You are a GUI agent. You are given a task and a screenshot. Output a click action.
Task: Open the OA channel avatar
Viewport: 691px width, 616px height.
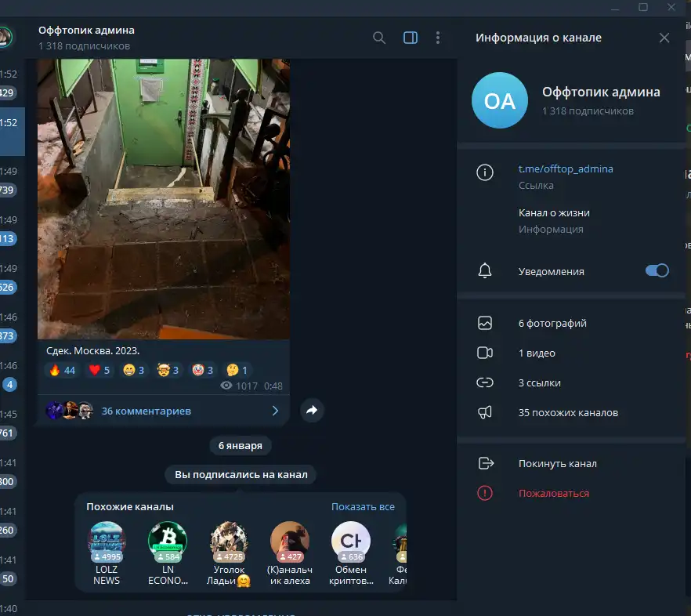[x=500, y=100]
